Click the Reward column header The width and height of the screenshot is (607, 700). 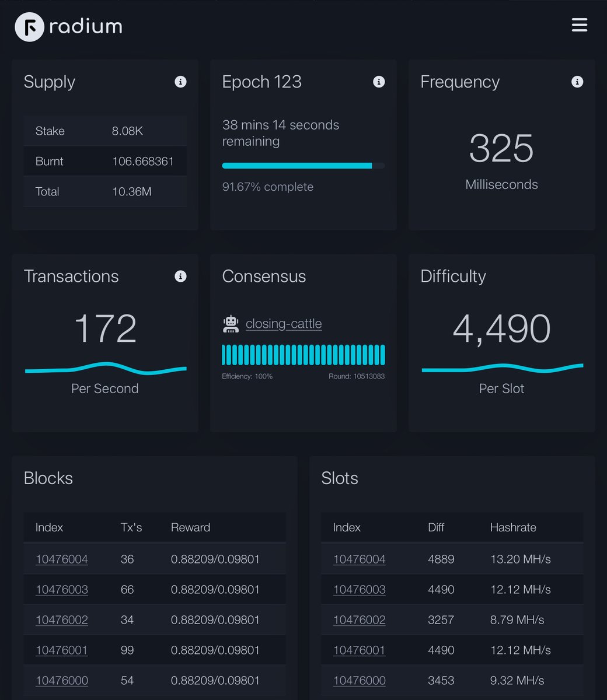[x=190, y=527]
